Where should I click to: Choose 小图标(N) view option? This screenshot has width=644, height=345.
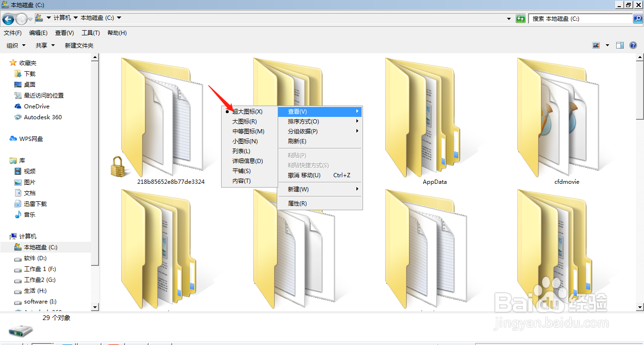249,141
